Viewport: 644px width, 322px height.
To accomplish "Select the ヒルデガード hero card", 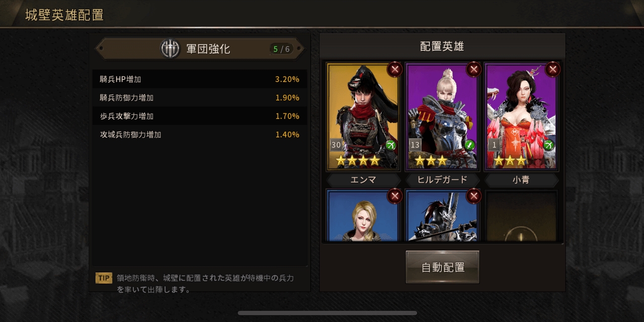I will click(441, 116).
